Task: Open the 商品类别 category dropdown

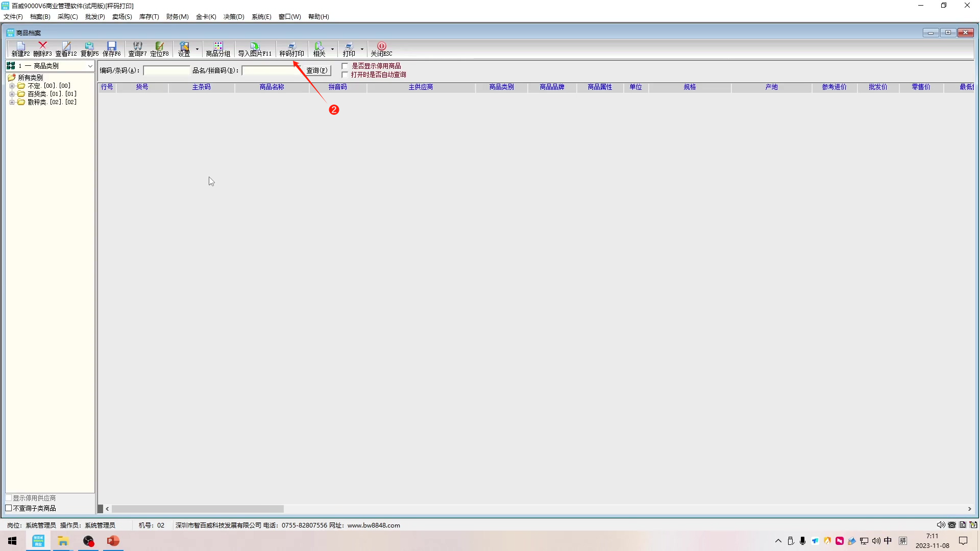Action: [x=90, y=66]
